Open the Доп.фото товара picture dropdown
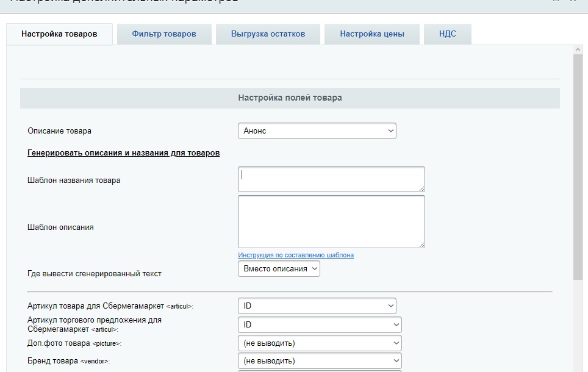Image resolution: width=588 pixels, height=372 pixels. (319, 343)
